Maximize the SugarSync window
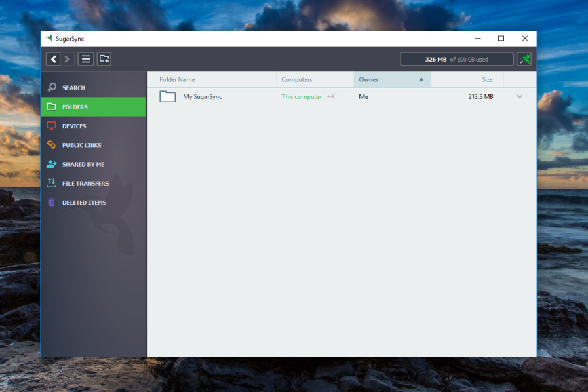This screenshot has width=588, height=392. (501, 38)
